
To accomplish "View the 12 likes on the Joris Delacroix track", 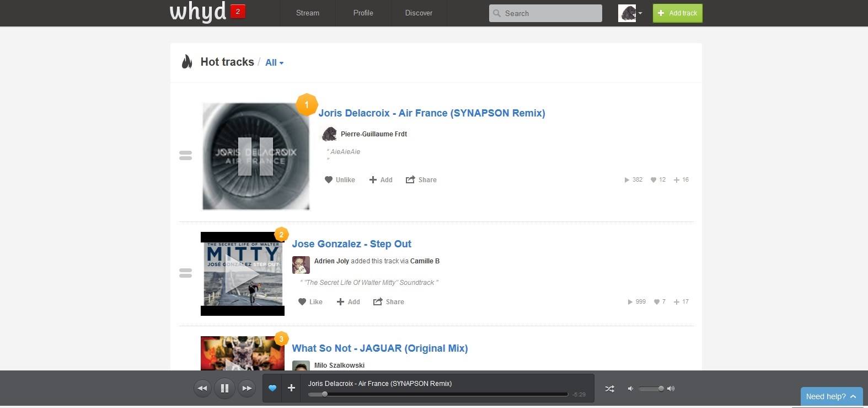I will tap(658, 180).
